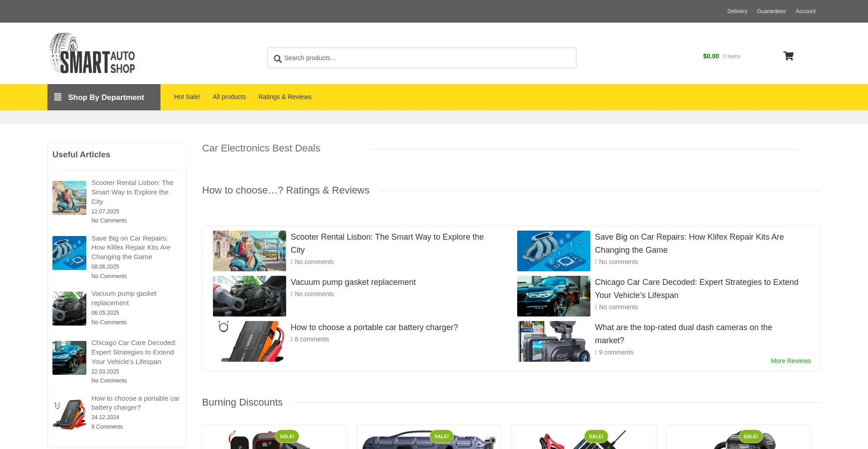The image size is (868, 449).
Task: Click third product SALE! badge
Action: 596,436
